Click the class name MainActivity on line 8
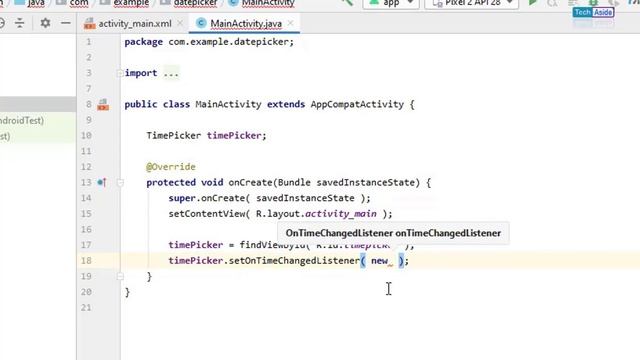The height and width of the screenshot is (360, 640). click(x=228, y=104)
